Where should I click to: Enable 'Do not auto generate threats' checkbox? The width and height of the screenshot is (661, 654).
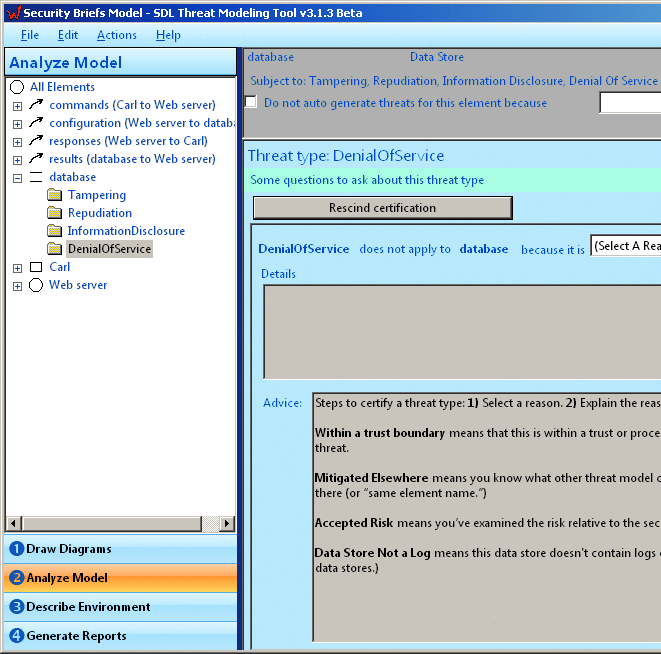251,103
